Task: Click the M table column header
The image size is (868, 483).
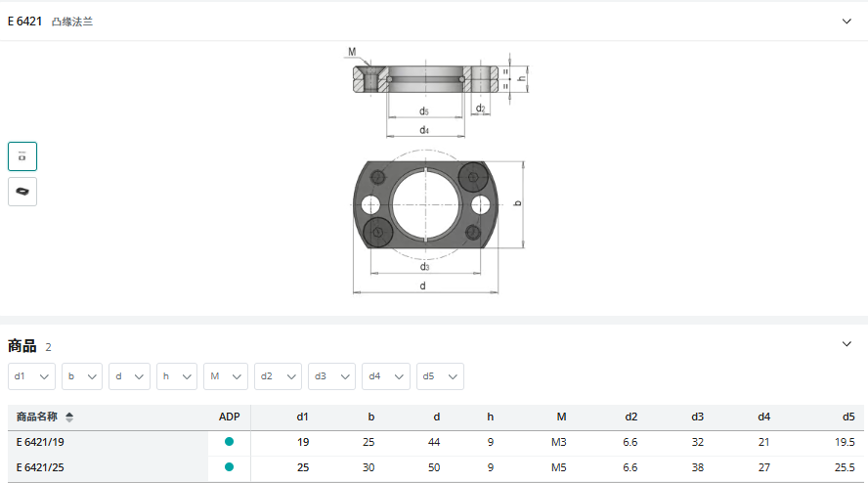Action: point(561,417)
